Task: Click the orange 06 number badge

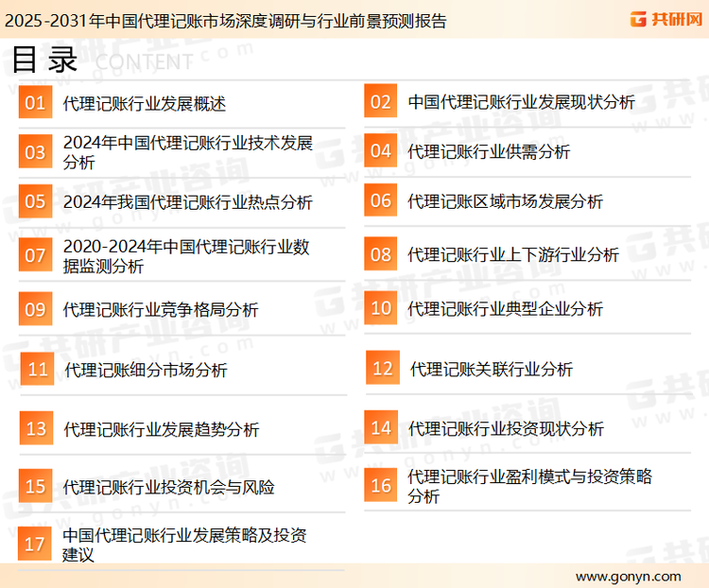Action: (381, 199)
